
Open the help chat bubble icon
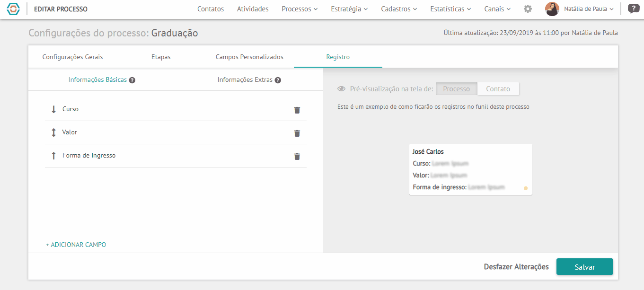pyautogui.click(x=634, y=9)
